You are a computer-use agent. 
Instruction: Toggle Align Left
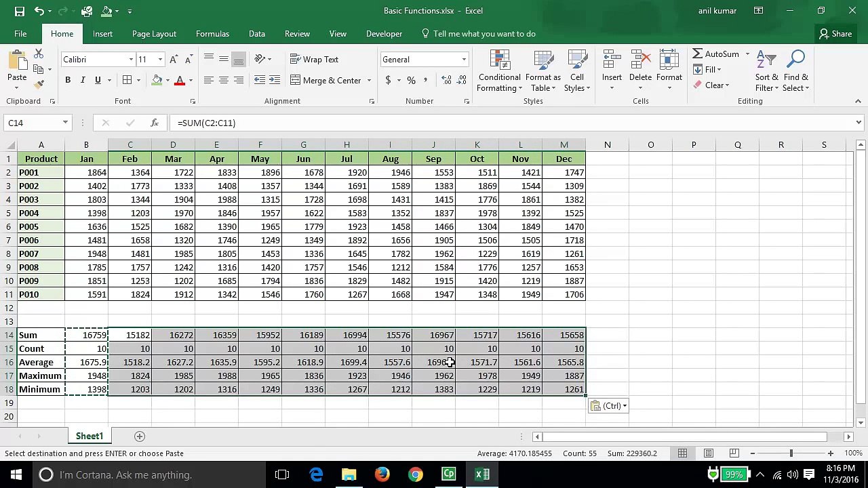click(x=208, y=80)
